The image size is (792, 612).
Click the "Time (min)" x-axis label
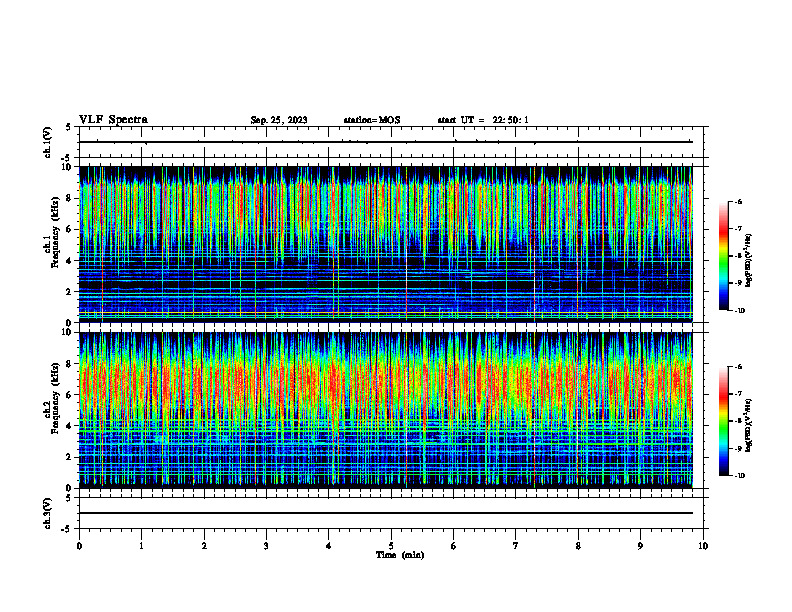400,555
